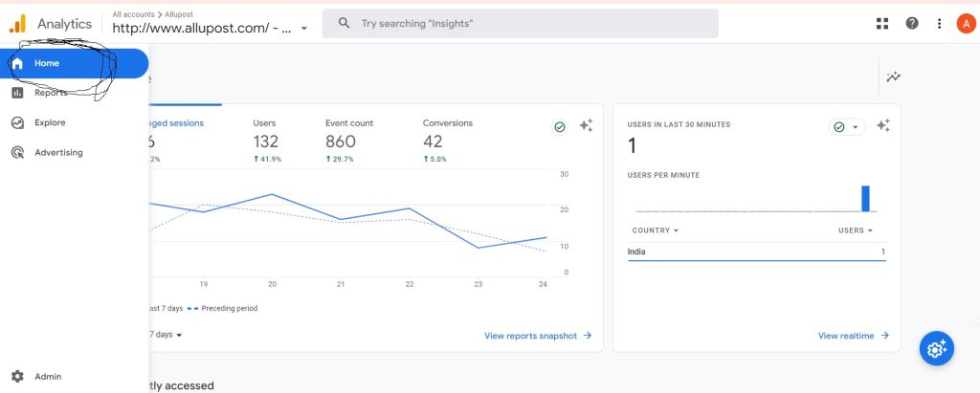Open the Google apps grid icon
Image resolution: width=980 pixels, height=393 pixels.
tap(881, 24)
